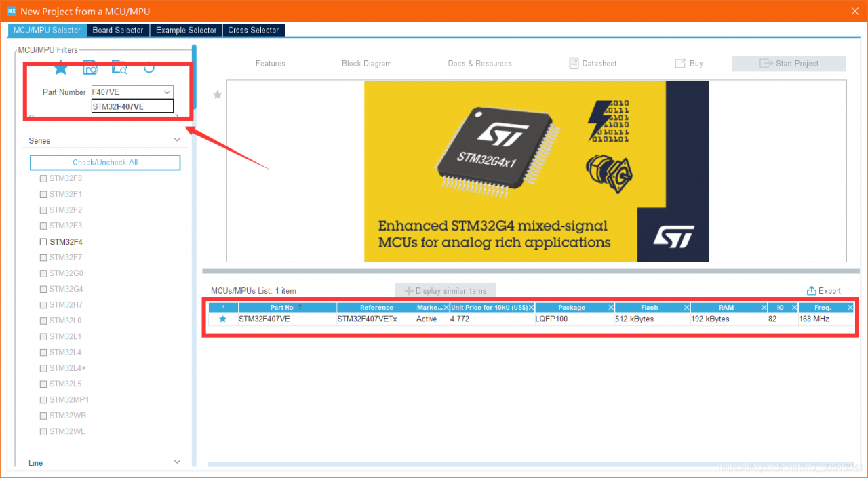The width and height of the screenshot is (868, 478).
Task: Click the Part No sort arrow
Action: (300, 307)
